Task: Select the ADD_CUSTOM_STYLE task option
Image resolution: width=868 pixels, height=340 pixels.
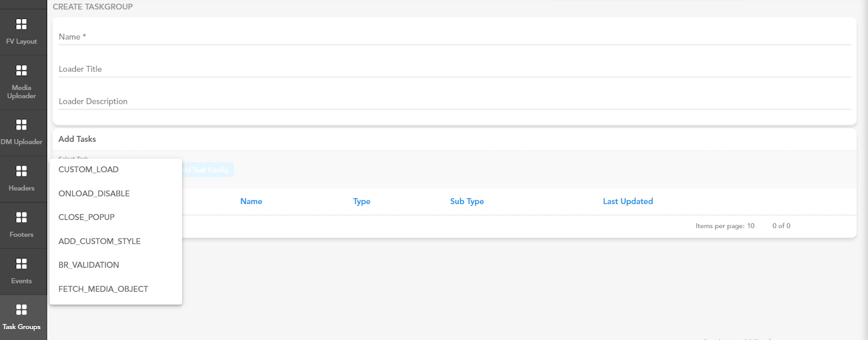Action: coord(116,241)
